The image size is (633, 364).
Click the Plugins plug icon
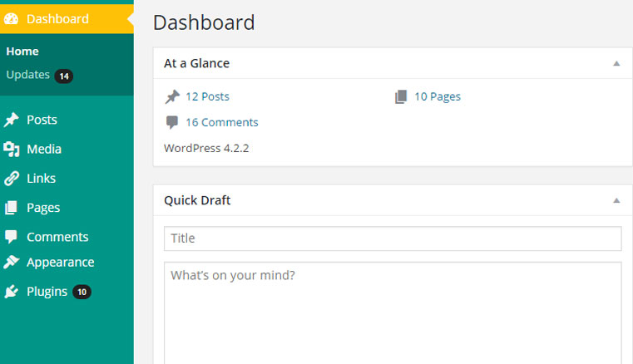pos(12,292)
